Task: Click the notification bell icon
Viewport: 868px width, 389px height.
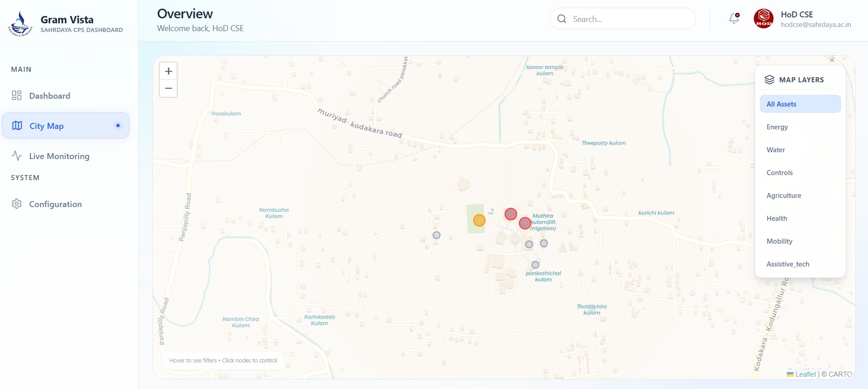Action: (734, 19)
